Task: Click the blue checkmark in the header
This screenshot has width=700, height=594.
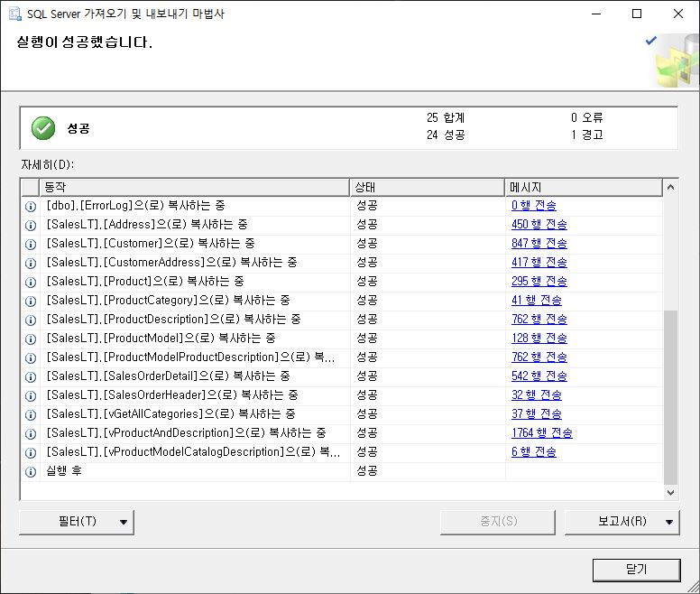Action: click(651, 41)
